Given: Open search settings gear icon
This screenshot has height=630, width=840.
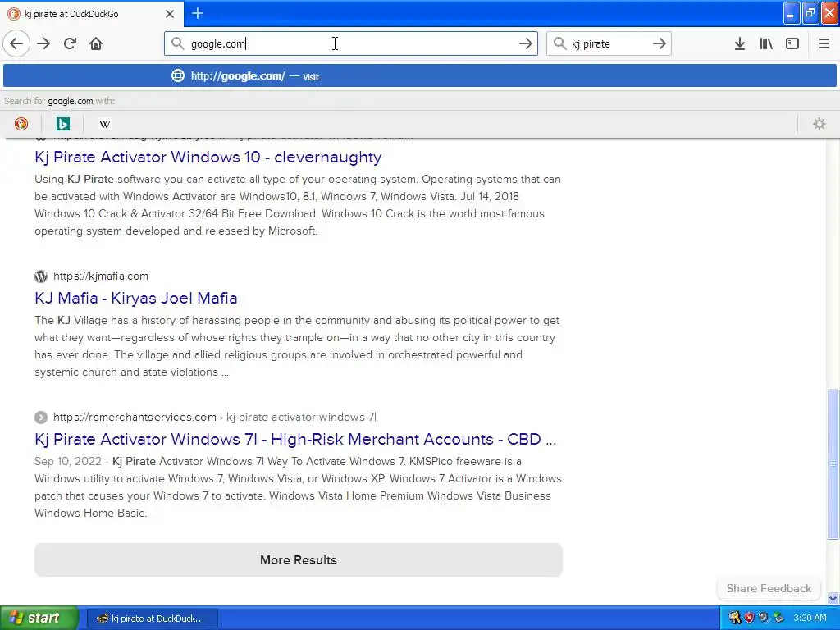Looking at the screenshot, I should (x=819, y=124).
